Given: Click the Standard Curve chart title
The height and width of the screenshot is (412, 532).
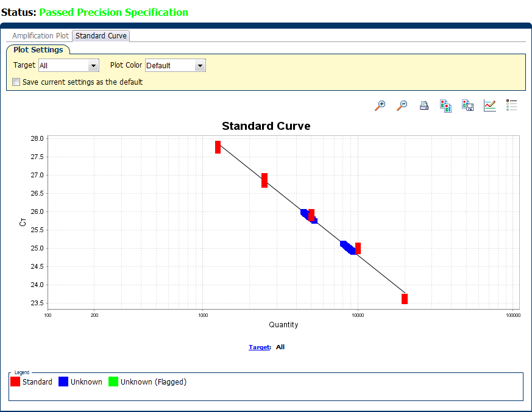Looking at the screenshot, I should pyautogui.click(x=266, y=126).
